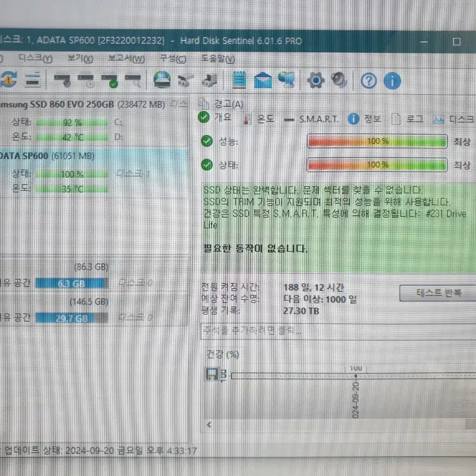Click the disk list panel toolbar icon
Viewport: 476px width, 476px height.
[32, 80]
